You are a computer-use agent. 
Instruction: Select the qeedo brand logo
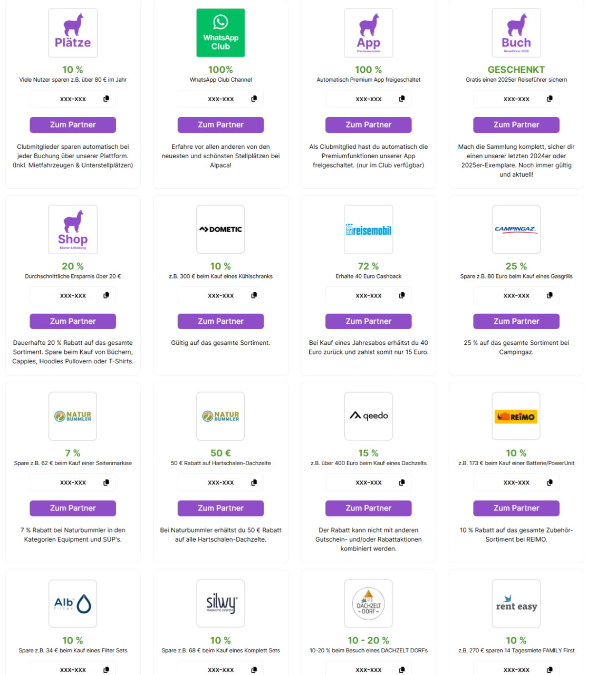(x=369, y=416)
